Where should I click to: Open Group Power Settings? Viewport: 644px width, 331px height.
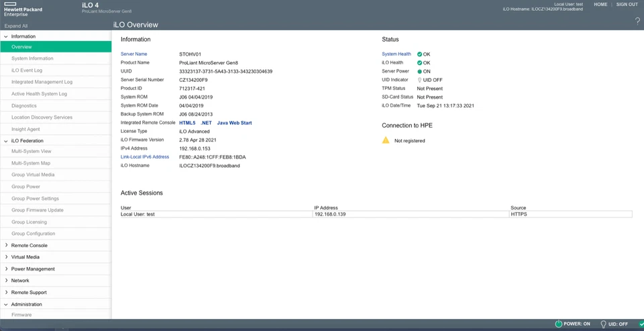[x=36, y=199]
